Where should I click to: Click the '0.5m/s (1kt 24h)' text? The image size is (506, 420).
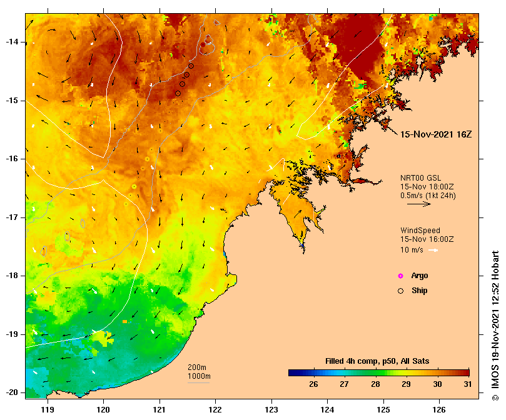pos(428,196)
